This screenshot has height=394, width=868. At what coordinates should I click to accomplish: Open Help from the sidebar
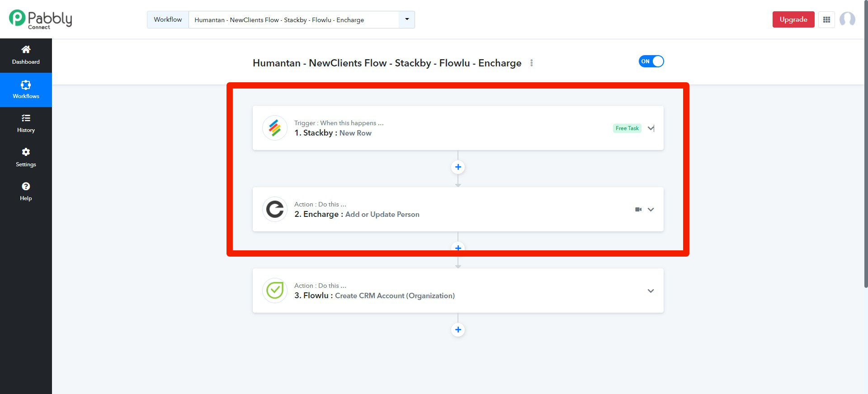point(26,192)
